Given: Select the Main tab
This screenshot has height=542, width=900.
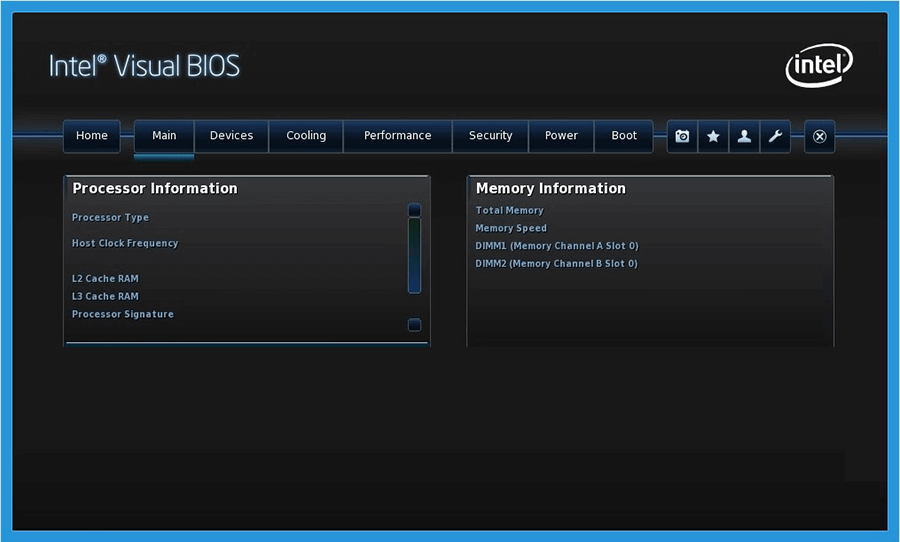Looking at the screenshot, I should (164, 136).
